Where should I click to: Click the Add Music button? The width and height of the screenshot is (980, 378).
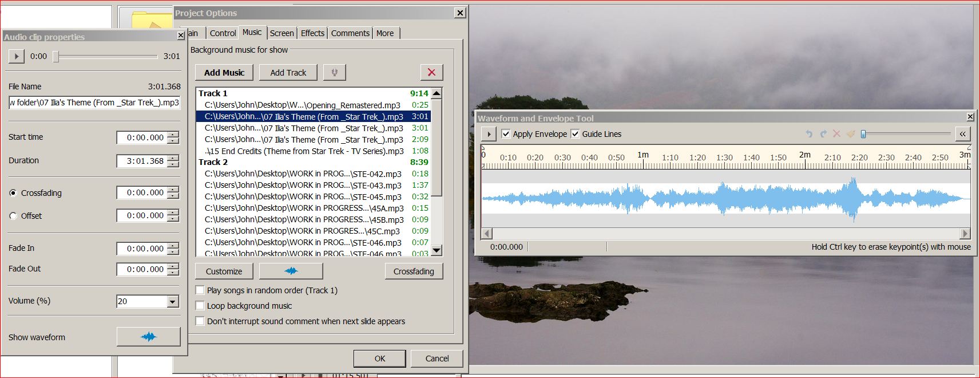pos(224,73)
